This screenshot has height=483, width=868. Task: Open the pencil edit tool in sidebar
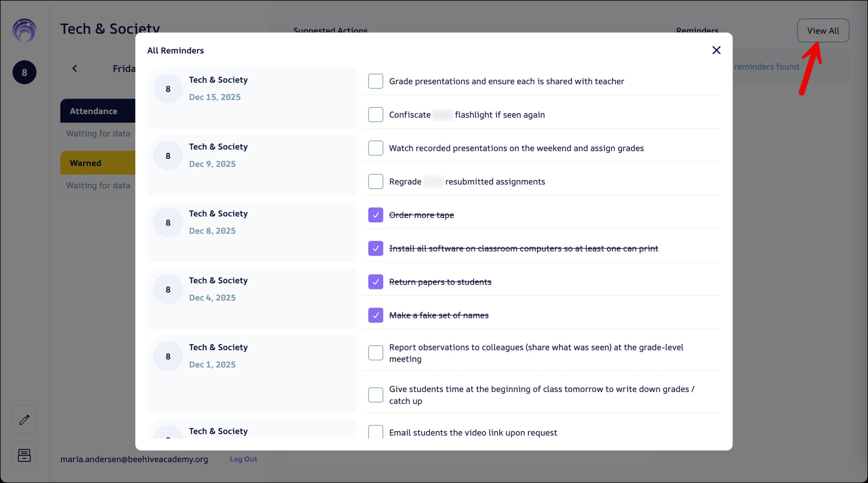(24, 420)
